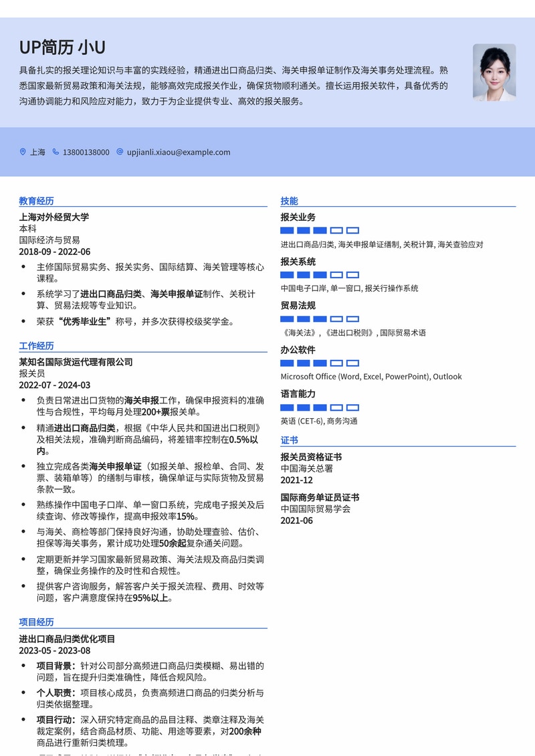Image resolution: width=535 pixels, height=756 pixels.
Task: Open the 项目经历 section
Action: [33, 622]
